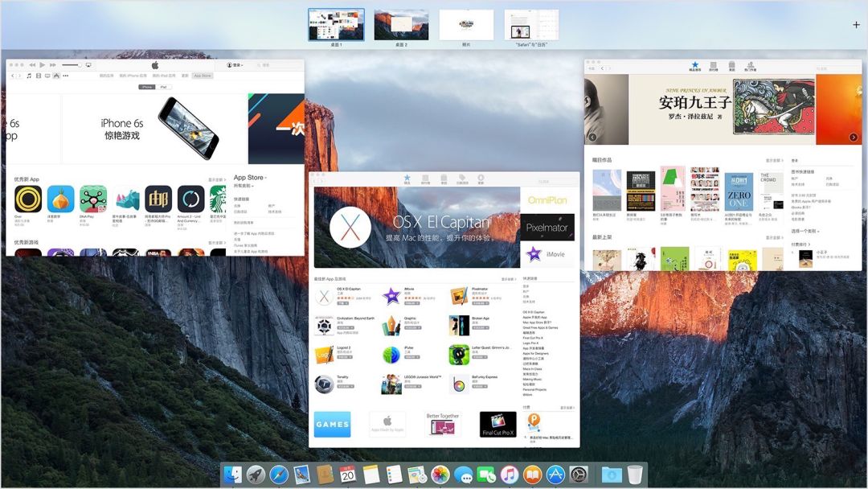Expand the account login dropdown in iTunes
Viewport: 868px width, 489px height.
[x=235, y=64]
